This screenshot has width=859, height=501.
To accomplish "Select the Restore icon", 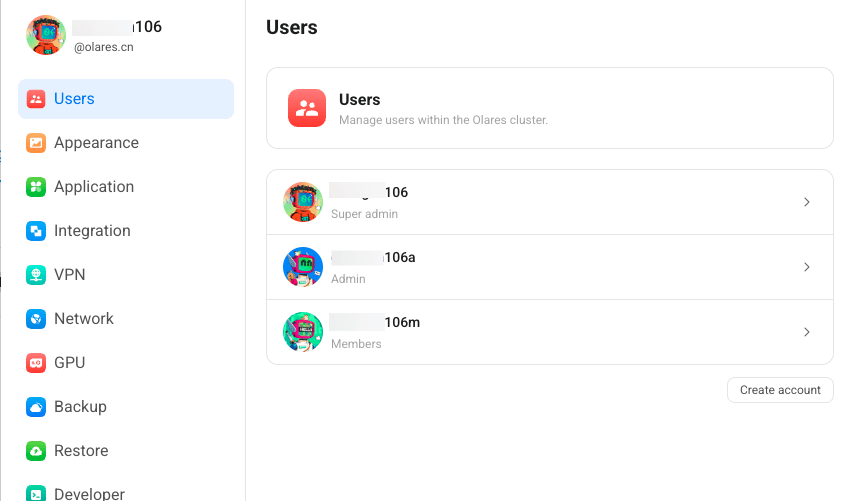I will click(x=36, y=451).
